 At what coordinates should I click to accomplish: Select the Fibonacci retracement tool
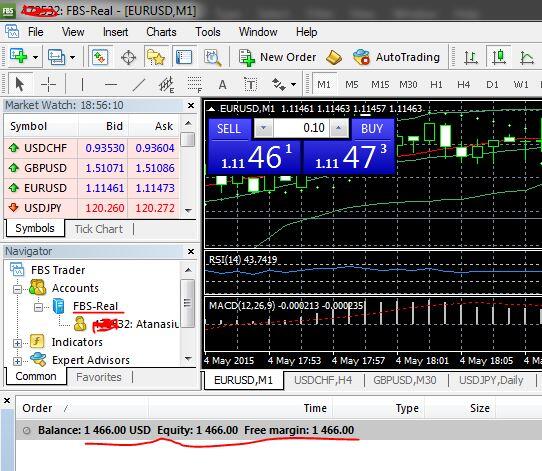click(195, 85)
